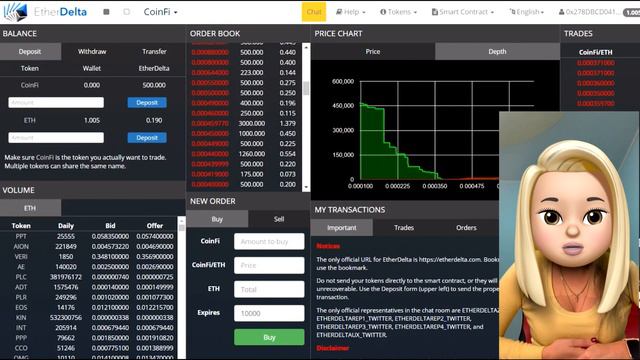Open the CoinFi token dropdown
640x360 pixels.
coord(160,12)
